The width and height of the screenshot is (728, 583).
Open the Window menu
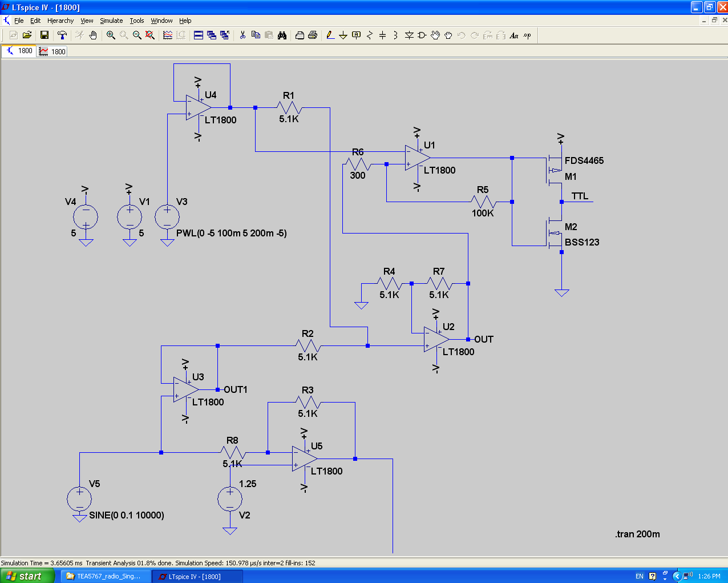click(x=162, y=21)
